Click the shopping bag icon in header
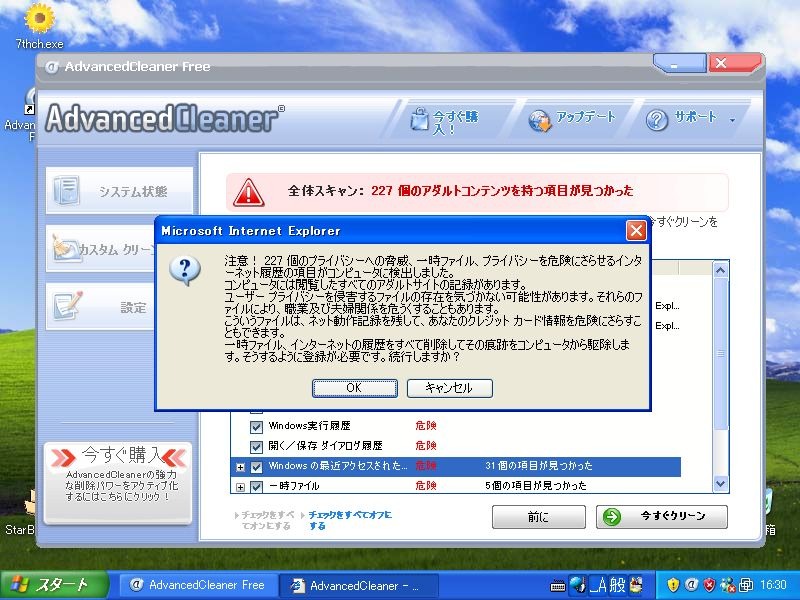Screen dimensions: 800x600 (x=419, y=119)
